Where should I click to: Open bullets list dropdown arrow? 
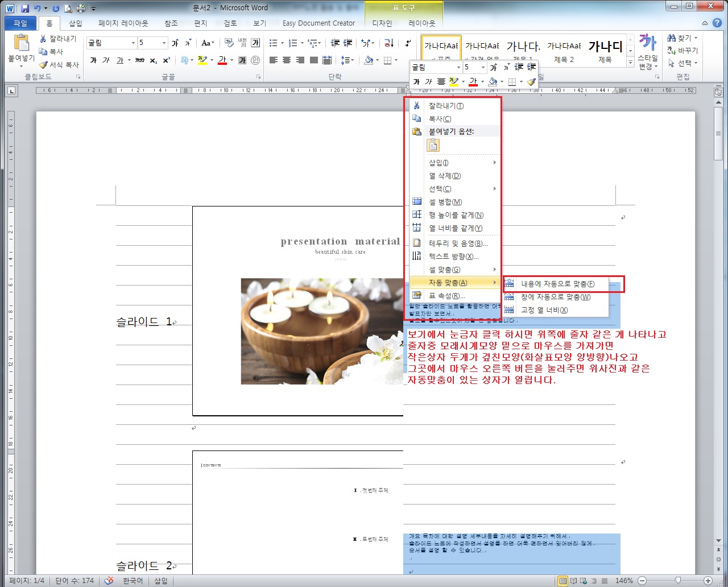click(282, 43)
